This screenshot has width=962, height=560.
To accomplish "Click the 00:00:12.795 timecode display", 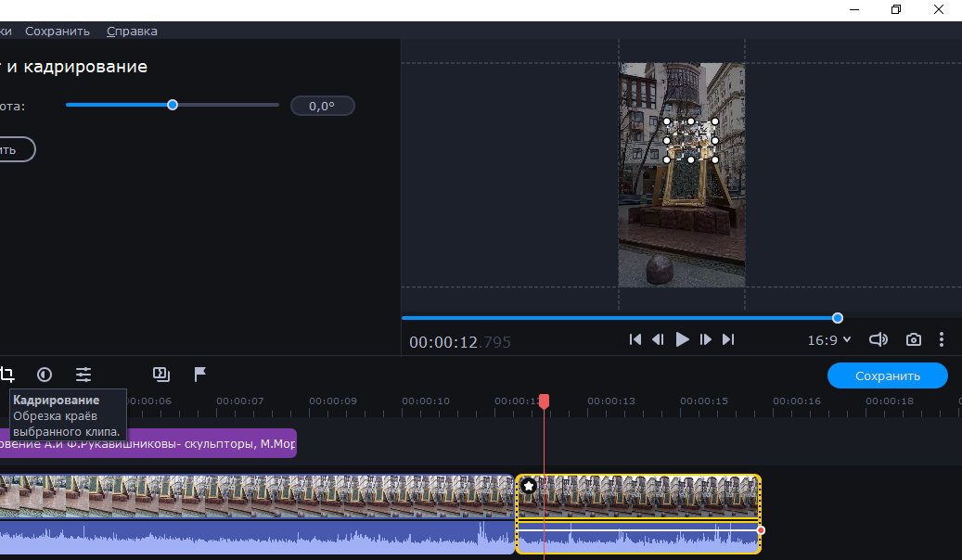I will 459,341.
